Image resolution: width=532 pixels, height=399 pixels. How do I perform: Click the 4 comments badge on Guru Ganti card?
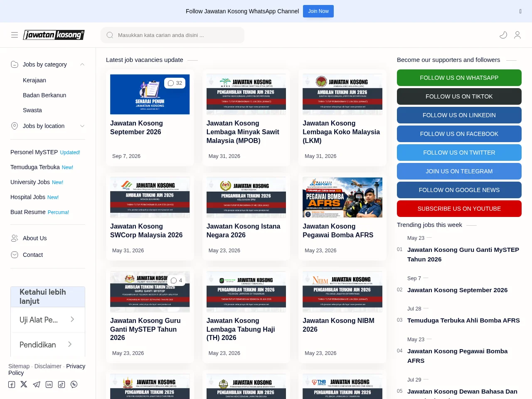176,281
